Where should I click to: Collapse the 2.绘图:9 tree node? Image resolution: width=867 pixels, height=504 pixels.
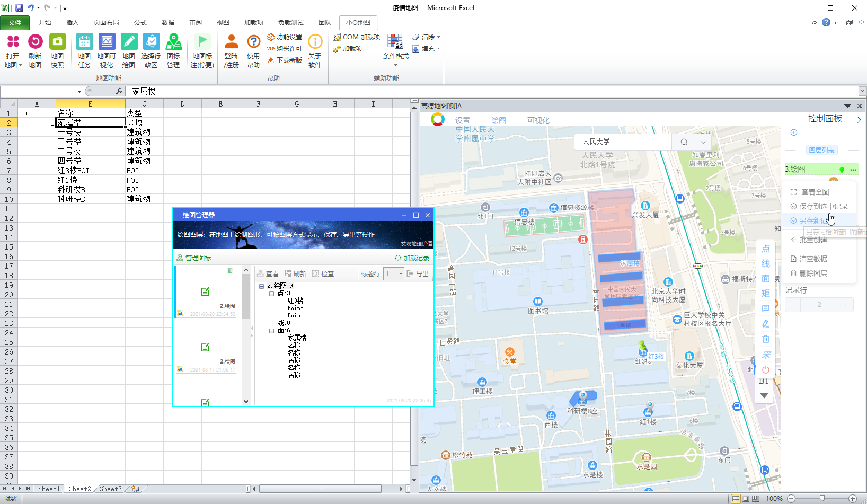[261, 286]
